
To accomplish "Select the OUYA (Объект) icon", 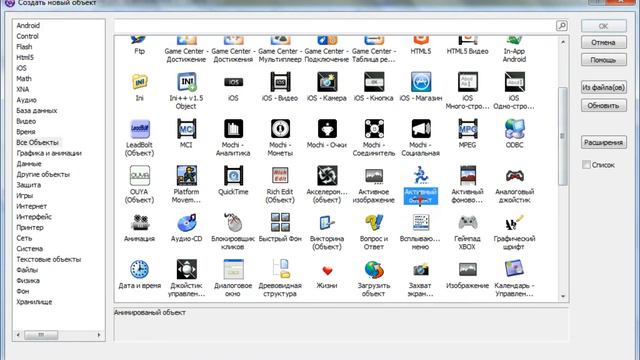I will 139,176.
